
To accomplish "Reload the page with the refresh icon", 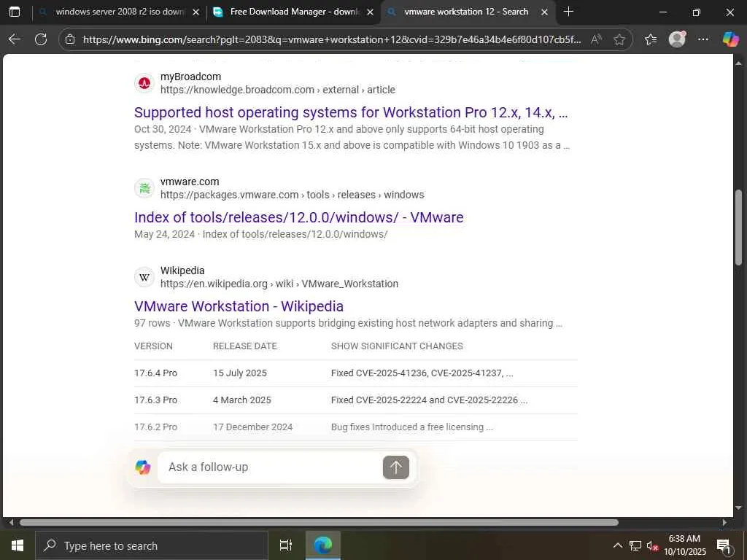I will (41, 39).
